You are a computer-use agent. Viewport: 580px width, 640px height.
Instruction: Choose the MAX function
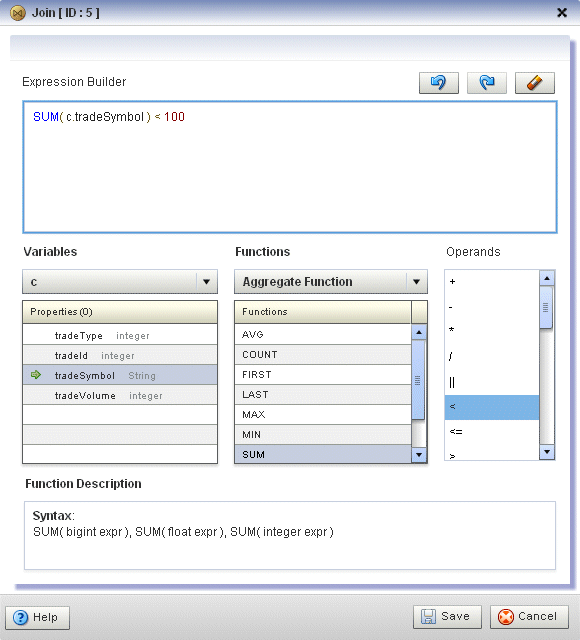pyautogui.click(x=322, y=414)
